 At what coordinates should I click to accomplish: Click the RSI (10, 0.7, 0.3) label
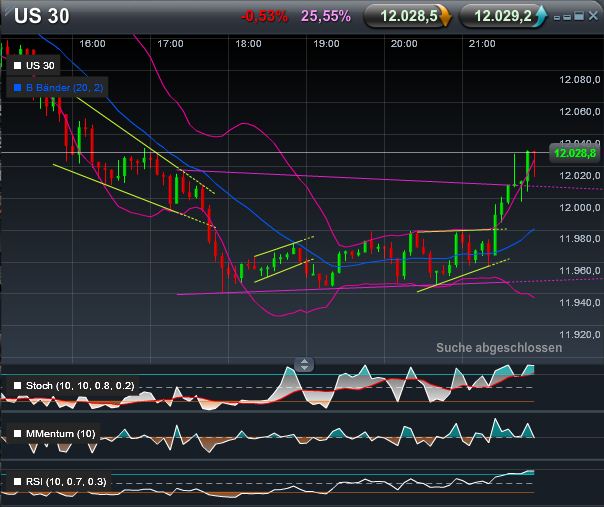point(66,482)
